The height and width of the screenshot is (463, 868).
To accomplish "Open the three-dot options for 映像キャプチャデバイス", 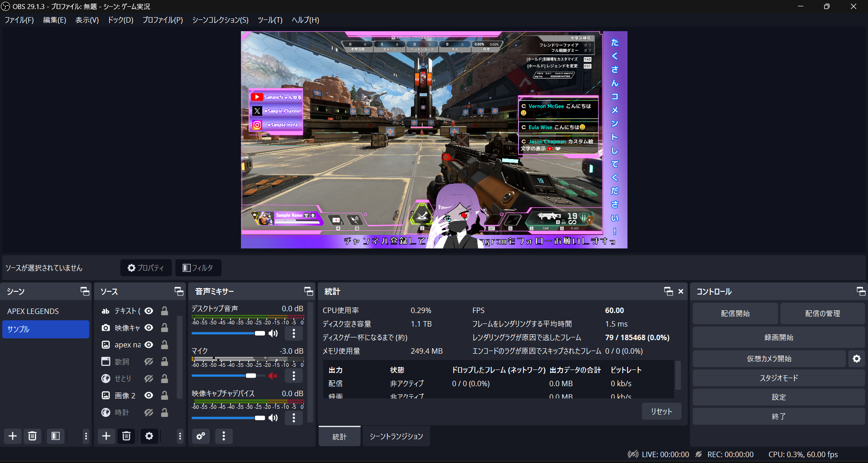I will coord(294,418).
